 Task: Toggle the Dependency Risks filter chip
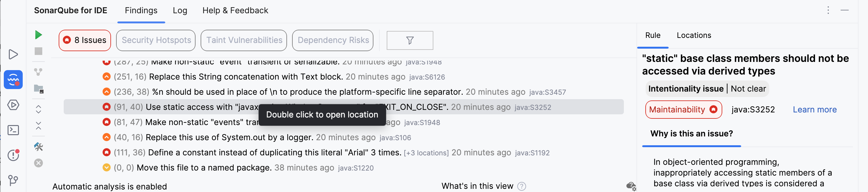point(332,40)
